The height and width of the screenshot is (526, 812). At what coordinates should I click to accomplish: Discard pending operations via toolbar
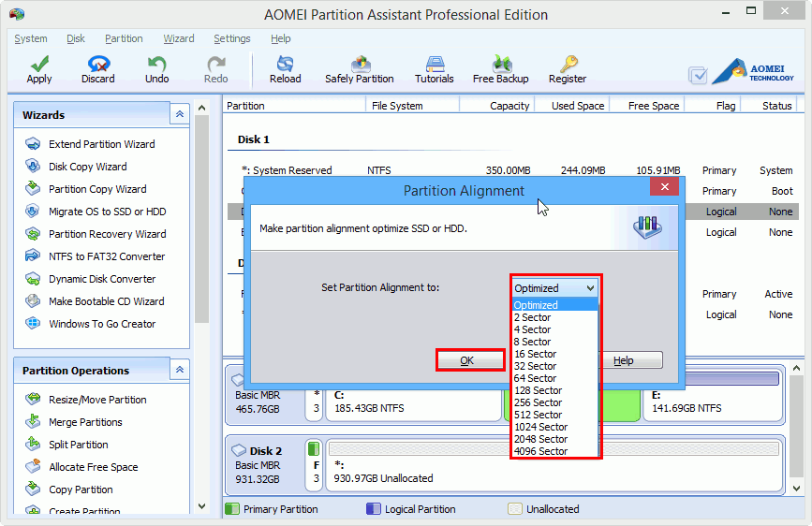[98, 69]
